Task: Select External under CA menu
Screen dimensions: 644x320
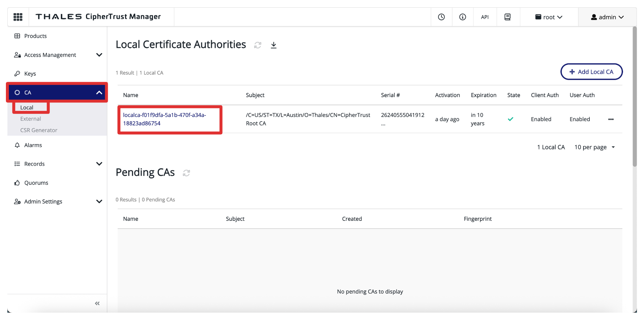Action: pos(31,119)
